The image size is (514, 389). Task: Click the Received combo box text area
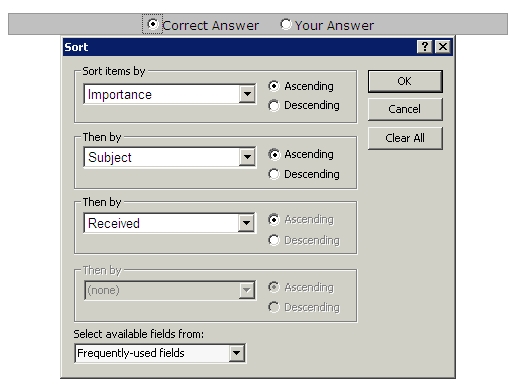click(161, 223)
